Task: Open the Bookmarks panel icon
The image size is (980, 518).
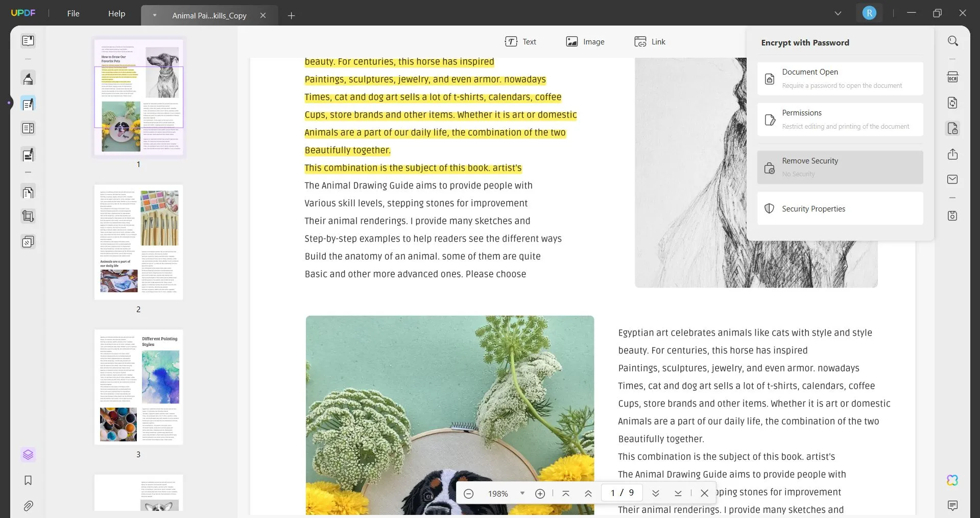Action: point(28,480)
